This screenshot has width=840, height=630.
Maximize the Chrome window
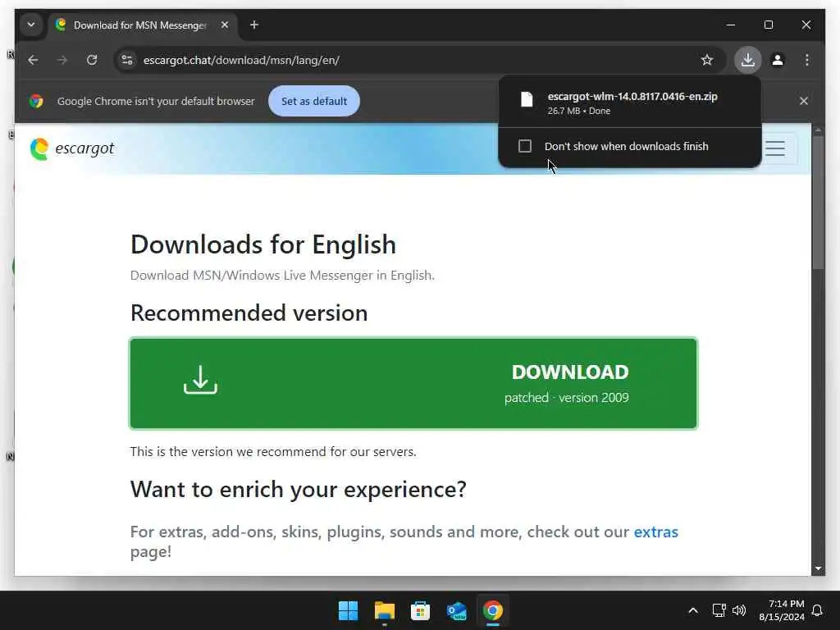(768, 25)
